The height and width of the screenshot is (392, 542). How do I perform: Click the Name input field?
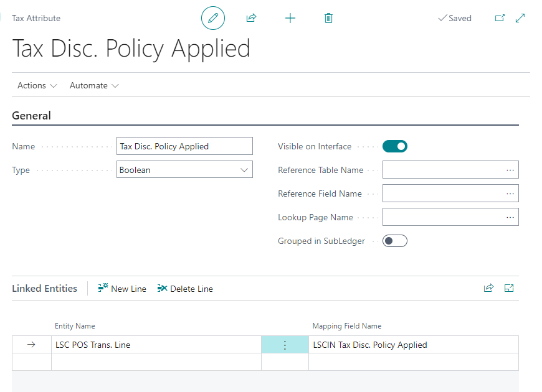(185, 146)
